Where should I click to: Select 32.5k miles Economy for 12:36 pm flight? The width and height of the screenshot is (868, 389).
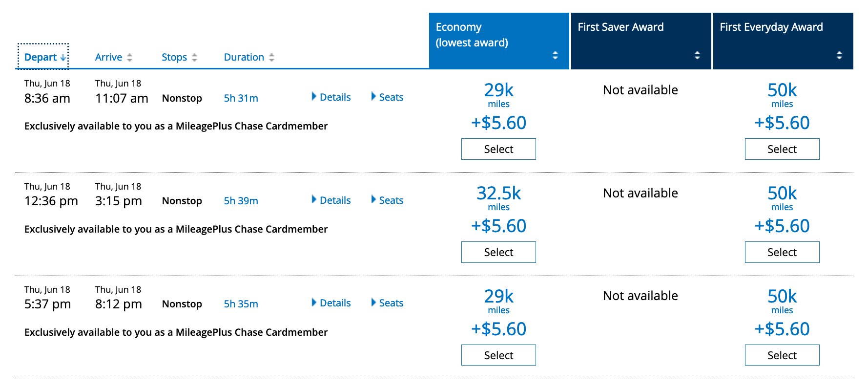pos(498,252)
